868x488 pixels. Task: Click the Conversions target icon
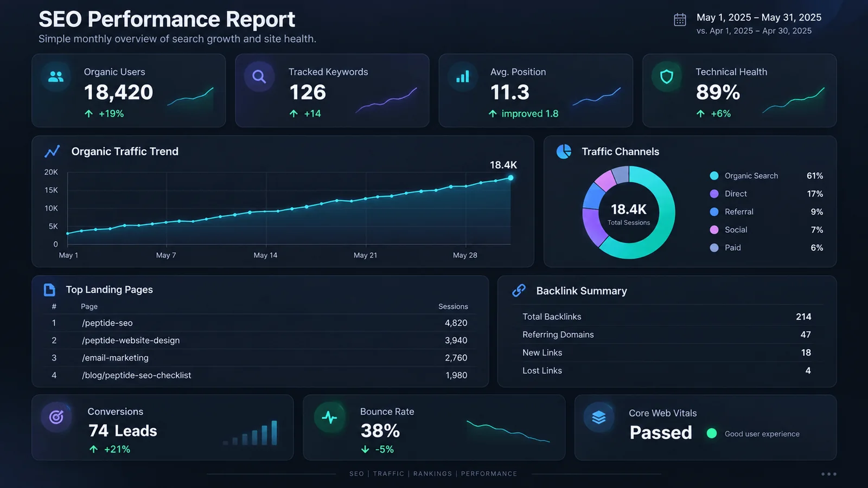coord(56,417)
